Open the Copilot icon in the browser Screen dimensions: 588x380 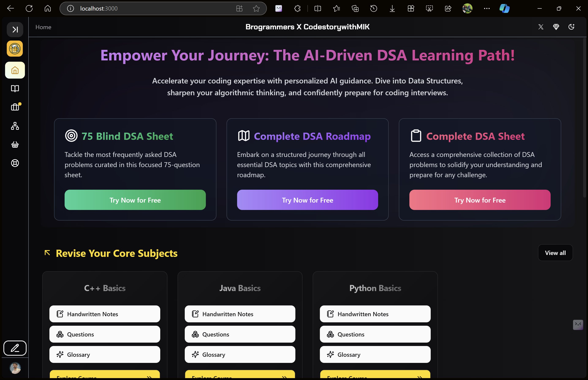click(505, 8)
